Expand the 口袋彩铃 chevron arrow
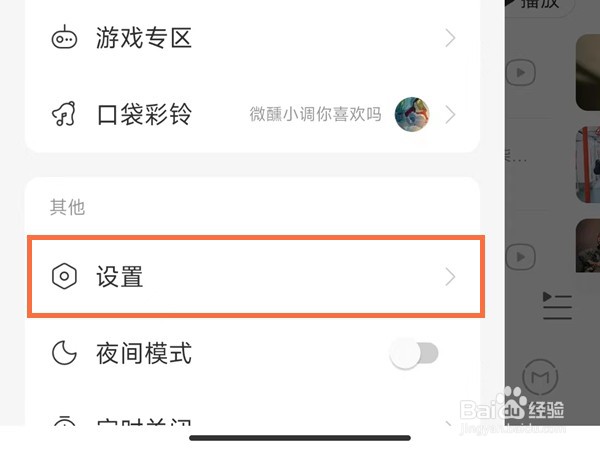The image size is (600, 450). point(450,114)
